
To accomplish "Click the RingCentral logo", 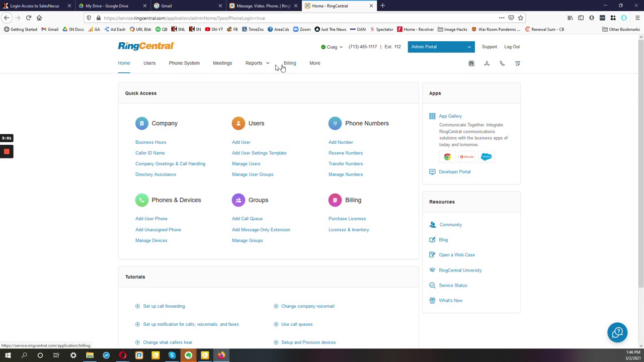I will coord(146,46).
